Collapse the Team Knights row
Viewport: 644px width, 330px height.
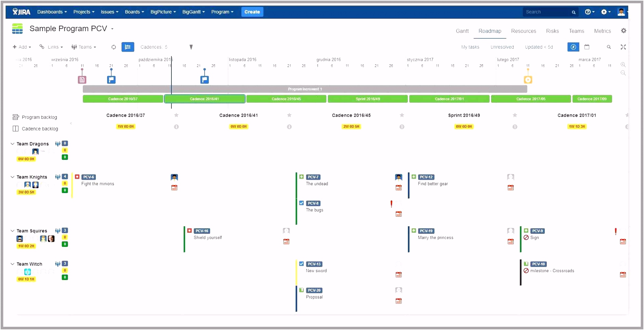12,177
